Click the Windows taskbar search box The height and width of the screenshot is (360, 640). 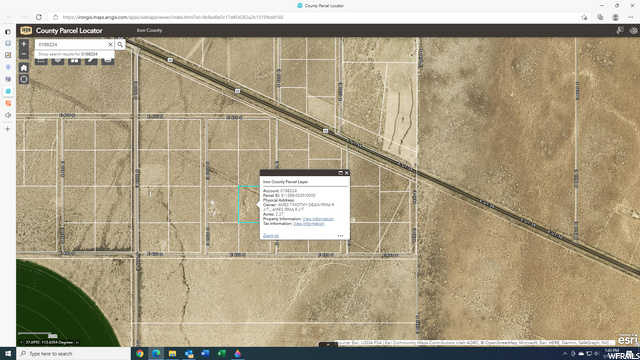(73, 353)
